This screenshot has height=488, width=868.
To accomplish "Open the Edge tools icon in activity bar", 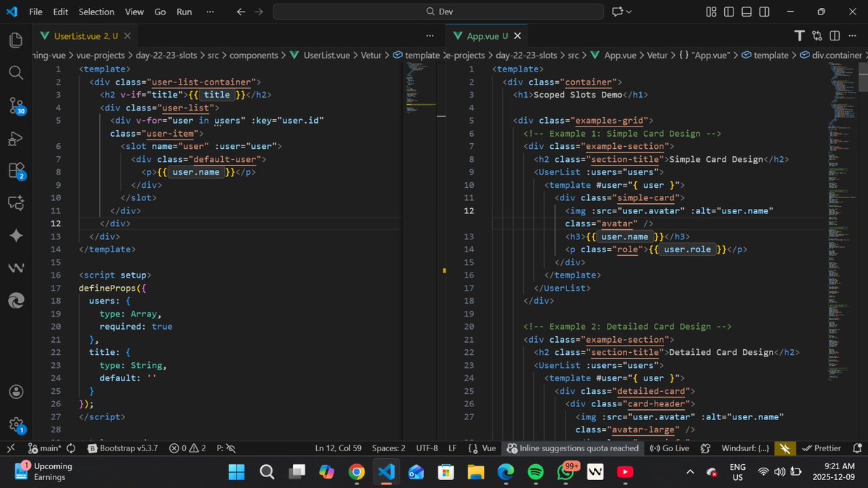I will click(16, 301).
